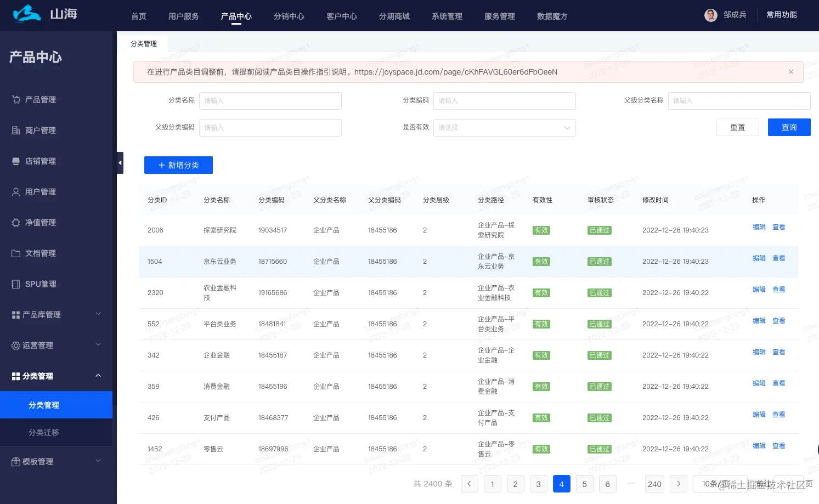Edit the 支付产品 row
The width and height of the screenshot is (819, 504).
(x=759, y=415)
